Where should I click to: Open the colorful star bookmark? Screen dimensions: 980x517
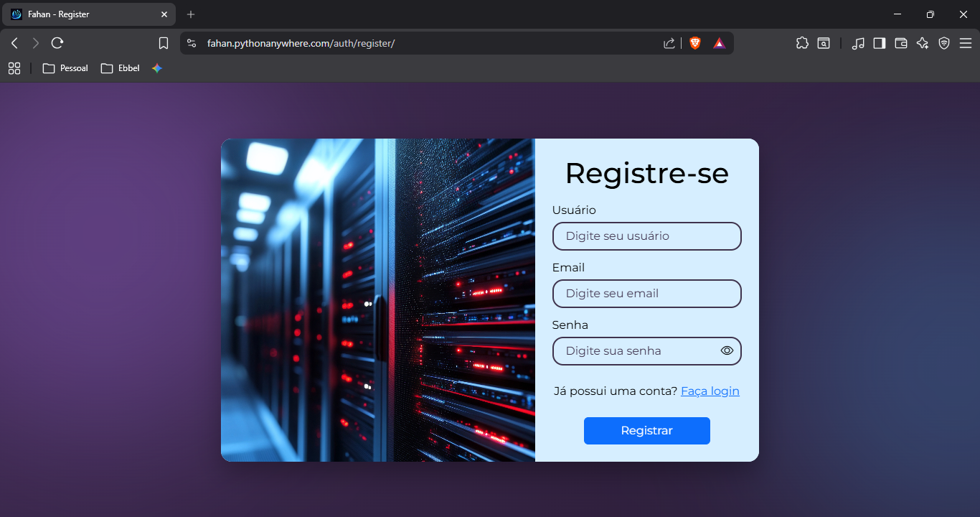click(157, 68)
